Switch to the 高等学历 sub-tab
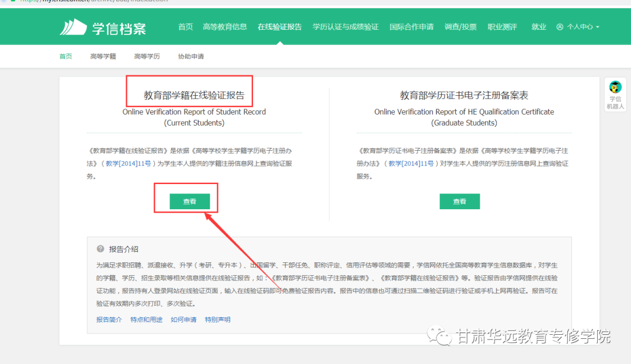 147,57
